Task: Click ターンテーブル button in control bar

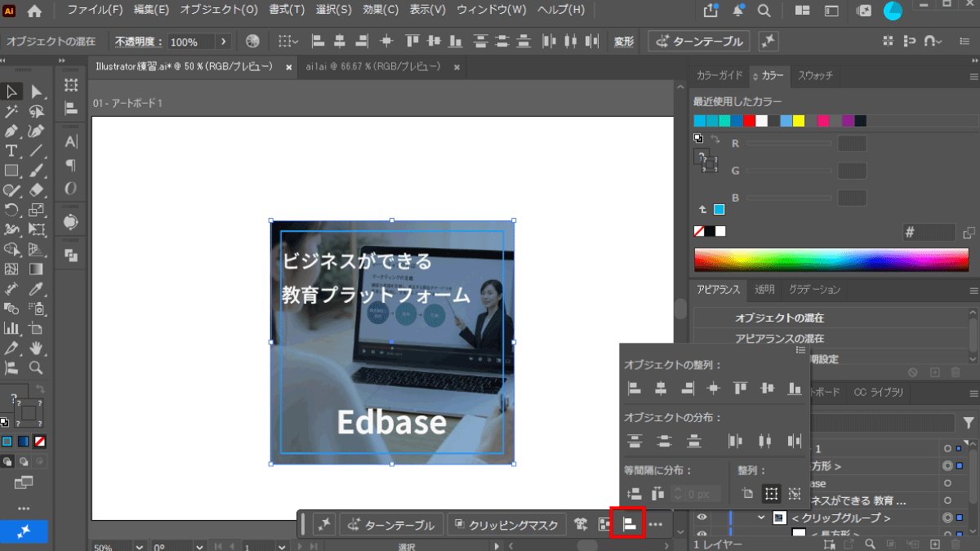Action: coord(699,42)
